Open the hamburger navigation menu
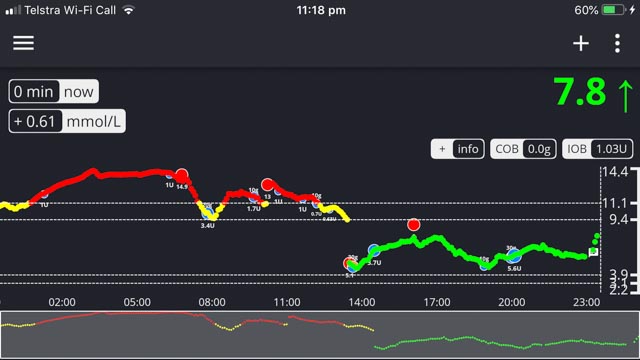This screenshot has width=640, height=360. tap(23, 43)
